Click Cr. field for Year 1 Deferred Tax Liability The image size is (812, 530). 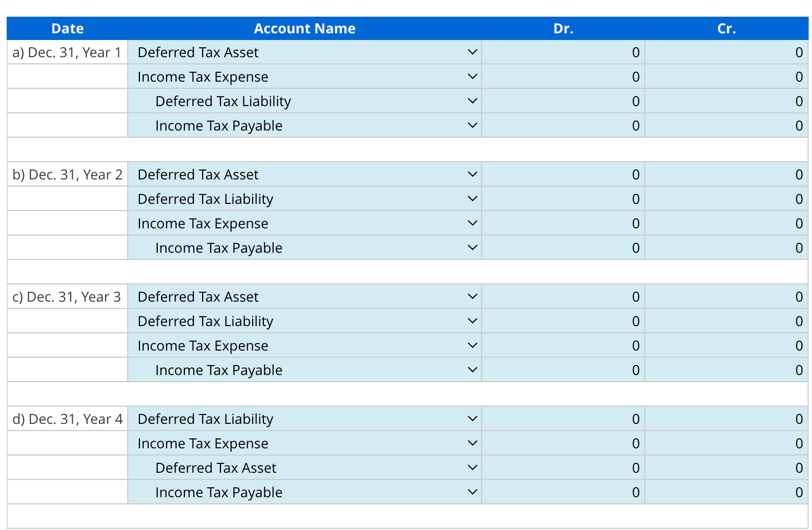pos(726,101)
